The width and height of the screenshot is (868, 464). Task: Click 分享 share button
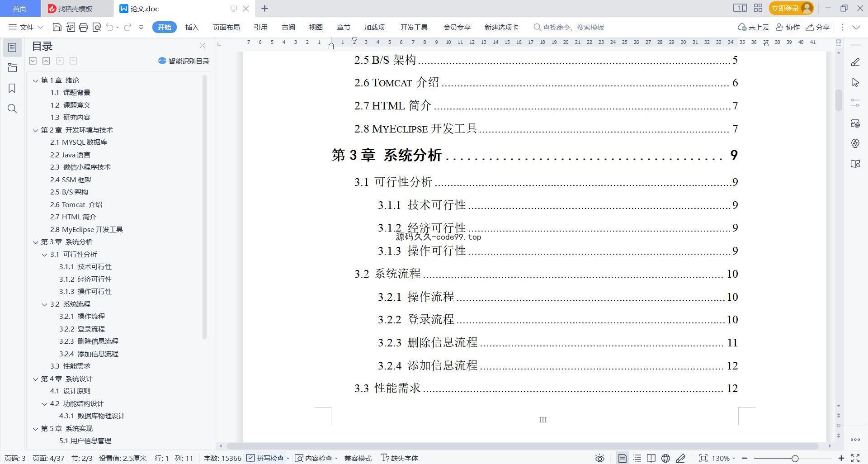coord(818,27)
